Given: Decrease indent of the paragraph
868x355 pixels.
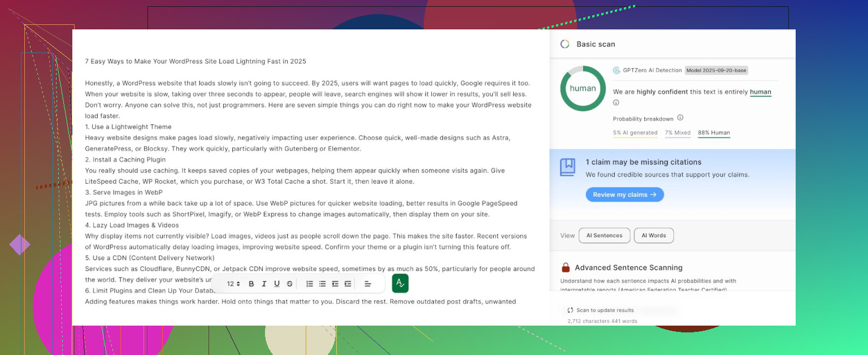Looking at the screenshot, I should 335,284.
